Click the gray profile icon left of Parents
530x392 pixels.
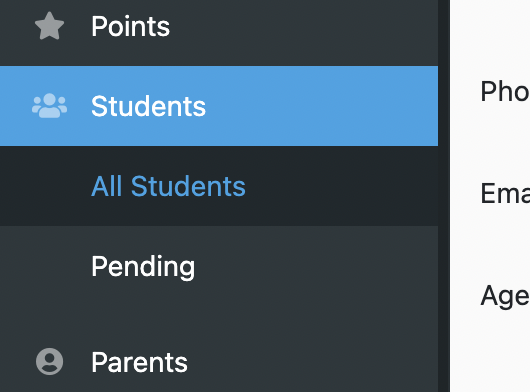point(49,362)
